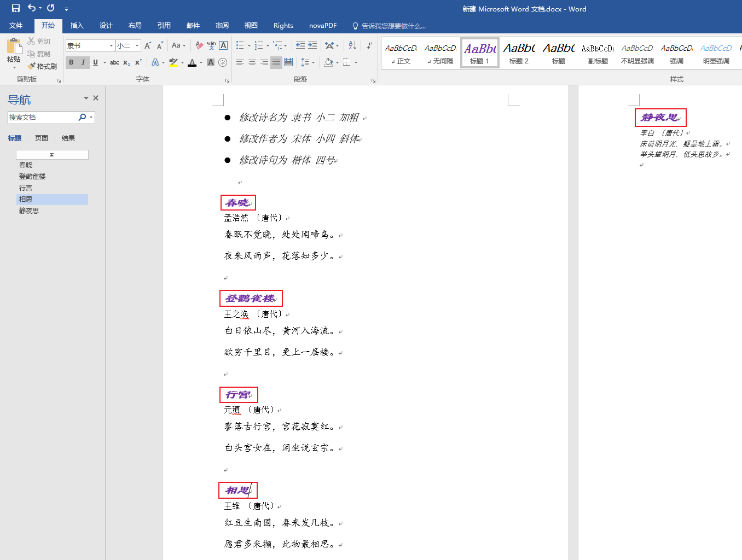Decrease paragraph indent
Screen dimensions: 742x560
coord(300,45)
